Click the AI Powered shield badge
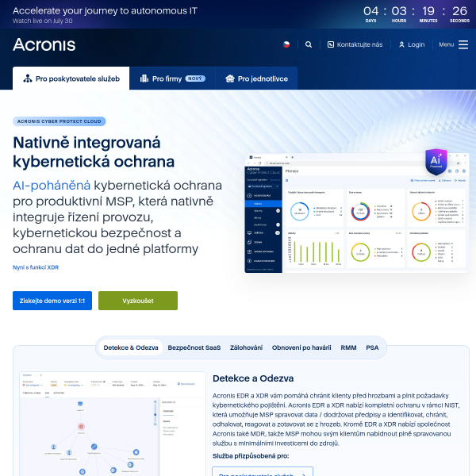The image size is (476, 476). (x=436, y=162)
